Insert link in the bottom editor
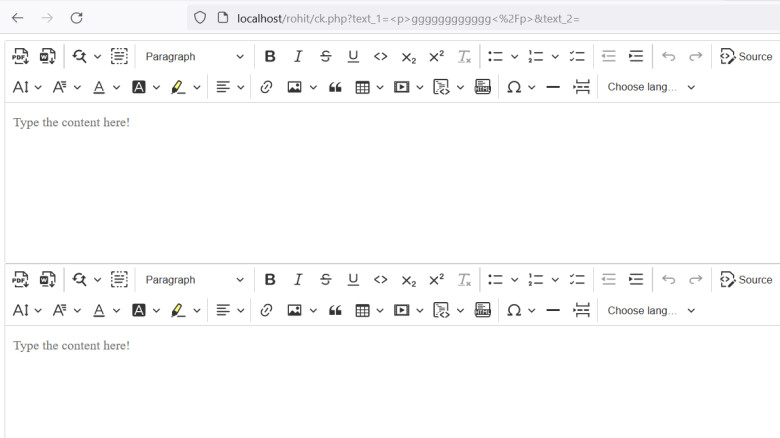The image size is (780, 438). coord(266,311)
